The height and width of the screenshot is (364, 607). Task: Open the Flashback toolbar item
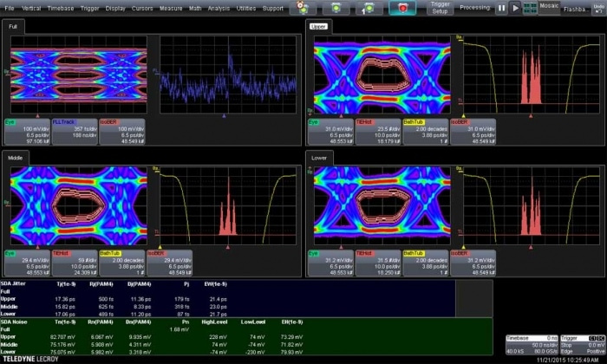(574, 8)
